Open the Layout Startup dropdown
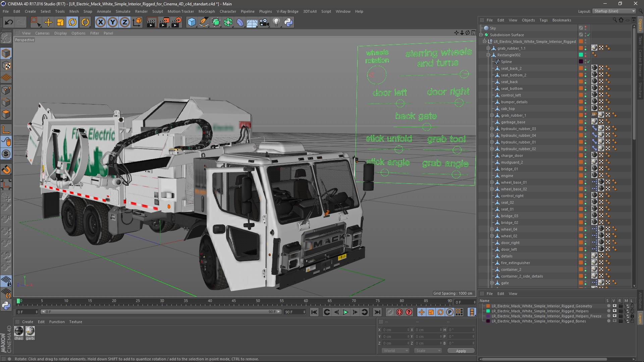Viewport: 644px width, 362px height. click(614, 11)
